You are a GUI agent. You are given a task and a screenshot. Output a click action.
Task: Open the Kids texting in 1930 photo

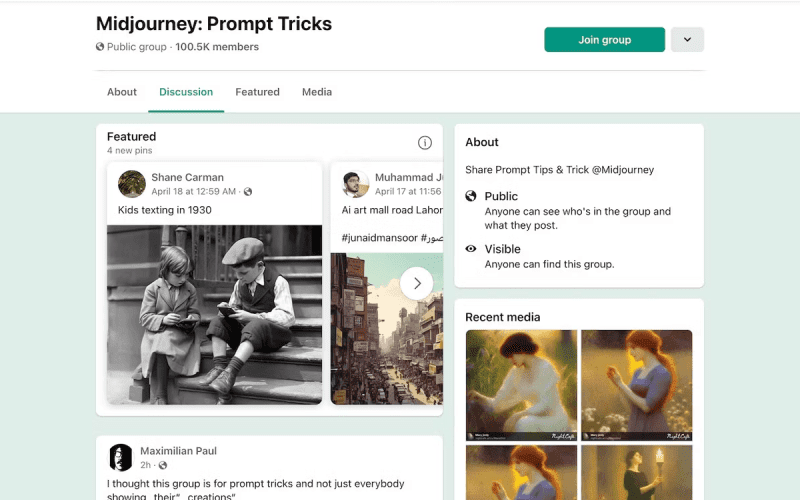pos(214,315)
